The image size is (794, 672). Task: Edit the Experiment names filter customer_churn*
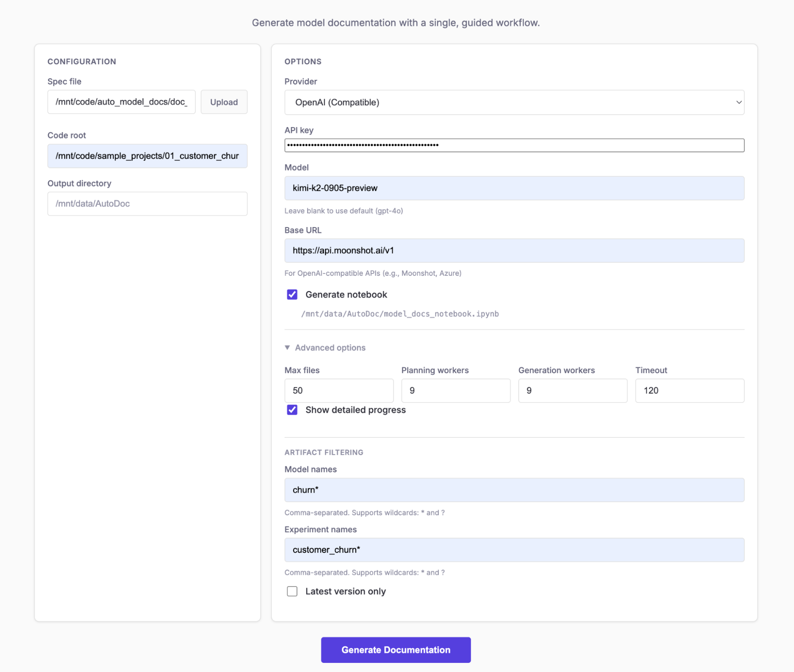pyautogui.click(x=514, y=550)
